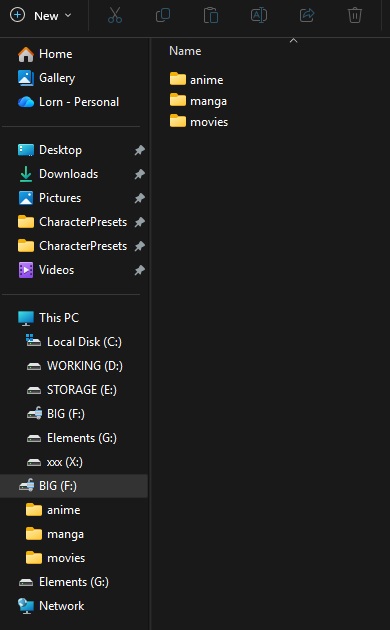390x630 pixels.
Task: Select the manga folder in the file list
Action: [198, 100]
